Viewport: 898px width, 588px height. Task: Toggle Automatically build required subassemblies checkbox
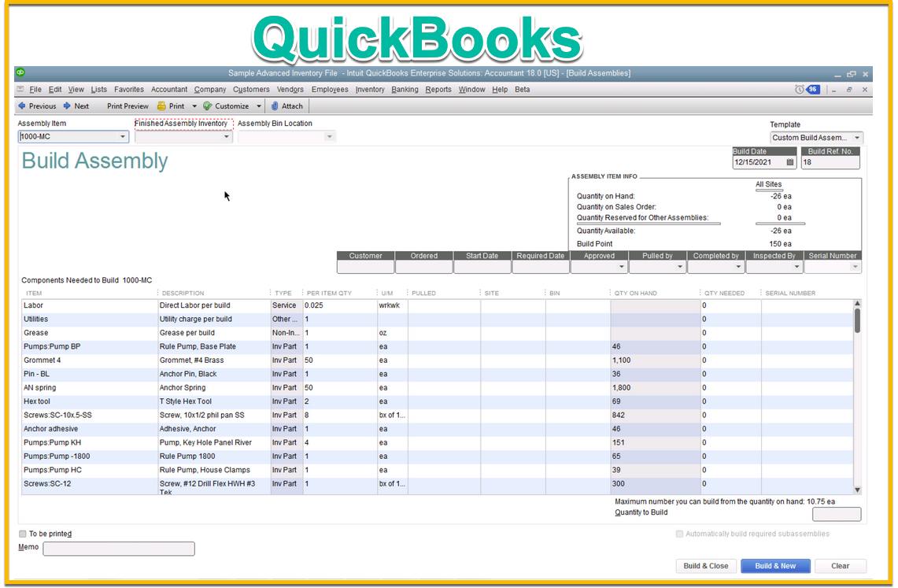pyautogui.click(x=679, y=534)
